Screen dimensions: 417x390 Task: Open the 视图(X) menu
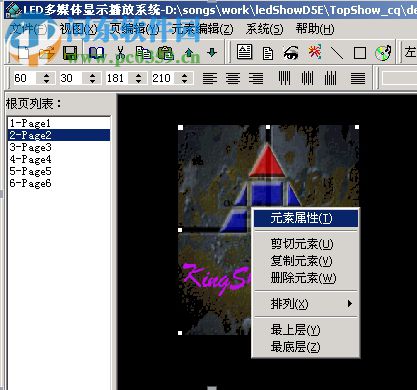[79, 29]
